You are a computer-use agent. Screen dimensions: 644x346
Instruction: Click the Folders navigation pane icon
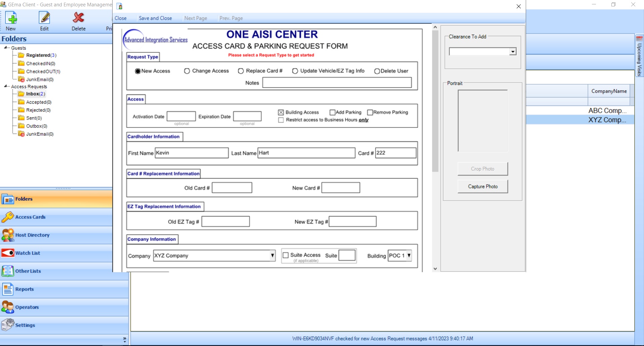8,199
